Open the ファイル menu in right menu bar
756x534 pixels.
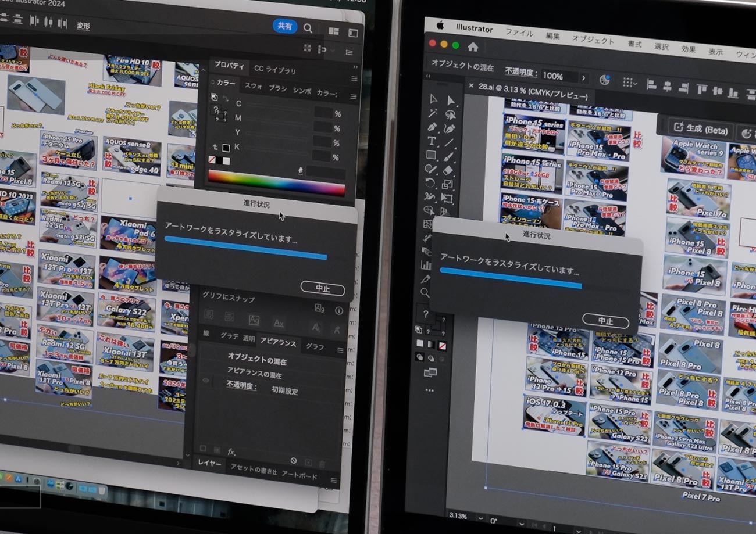click(x=519, y=33)
